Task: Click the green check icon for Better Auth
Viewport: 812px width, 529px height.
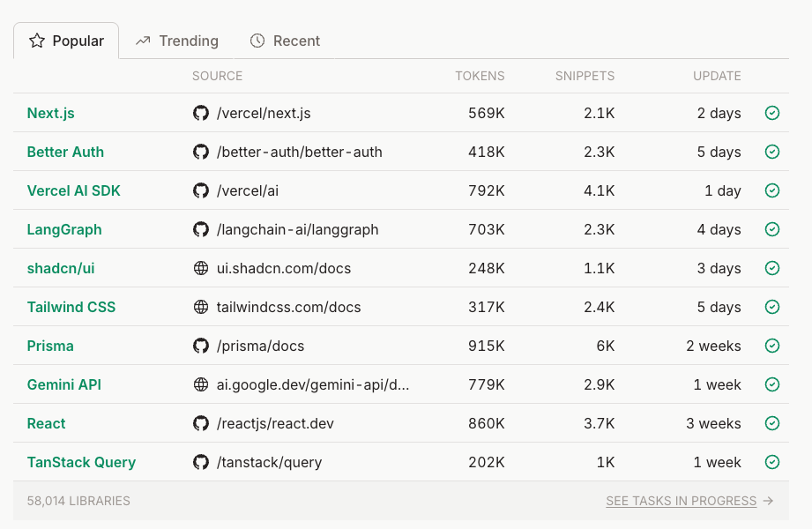Action: [x=772, y=152]
